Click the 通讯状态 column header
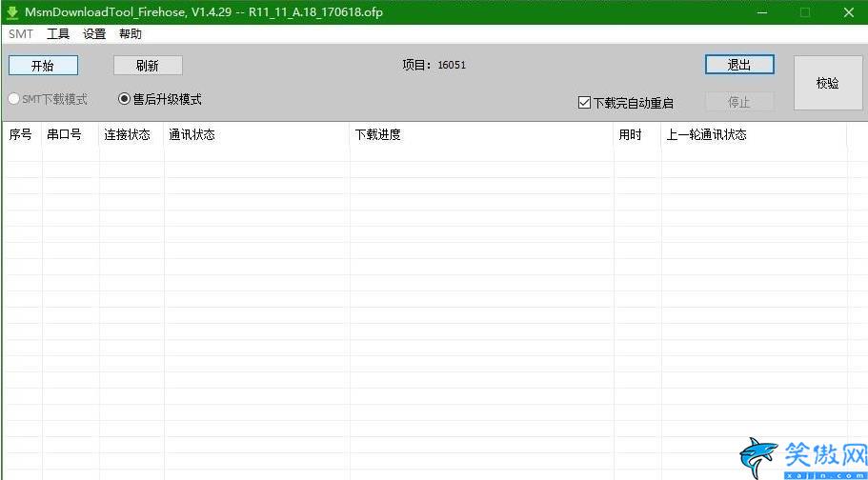Image resolution: width=868 pixels, height=480 pixels. pyautogui.click(x=257, y=135)
